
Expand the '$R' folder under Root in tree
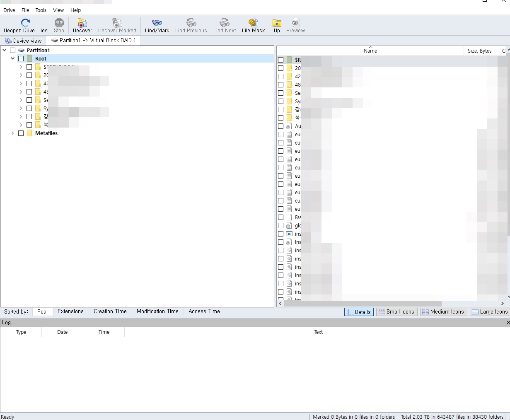[21, 67]
